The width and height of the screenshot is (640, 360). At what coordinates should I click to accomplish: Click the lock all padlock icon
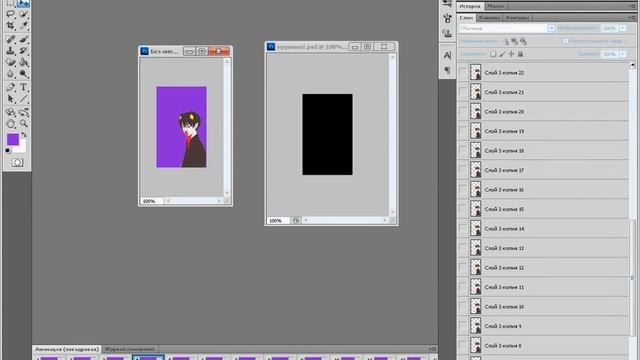coord(520,54)
